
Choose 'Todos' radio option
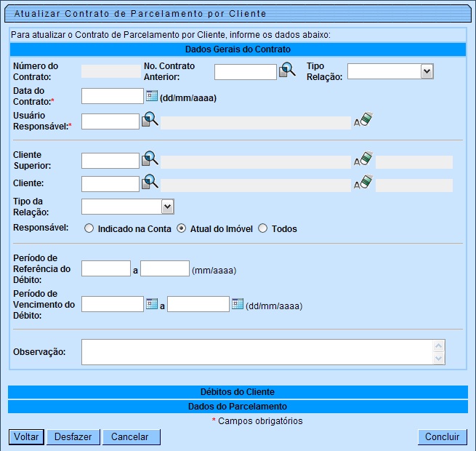pyautogui.click(x=263, y=228)
